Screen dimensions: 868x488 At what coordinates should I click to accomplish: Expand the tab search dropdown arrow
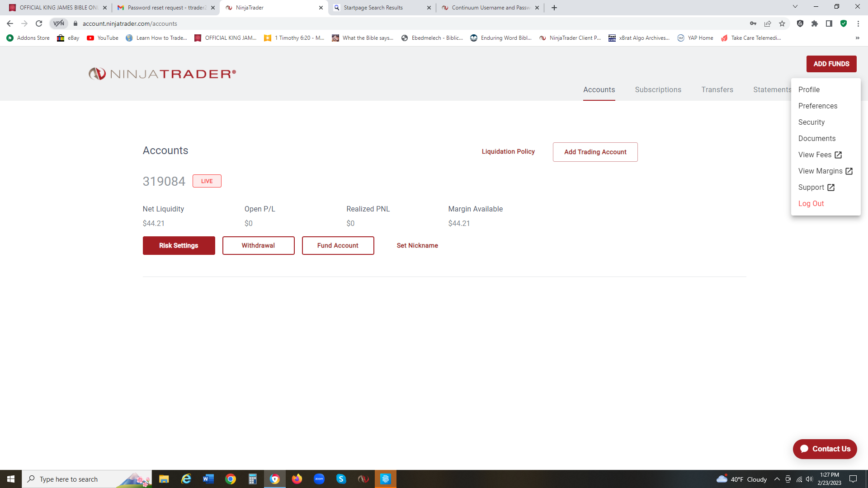[x=795, y=7]
